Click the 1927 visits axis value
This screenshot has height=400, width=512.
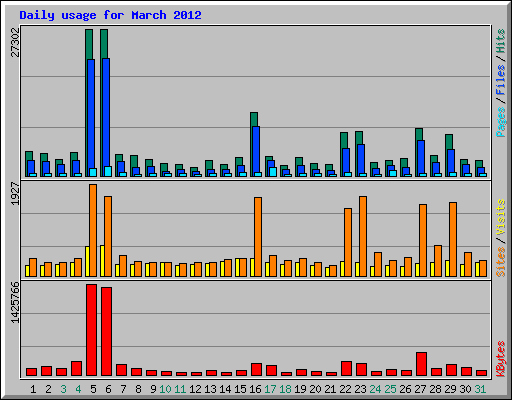click(15, 194)
